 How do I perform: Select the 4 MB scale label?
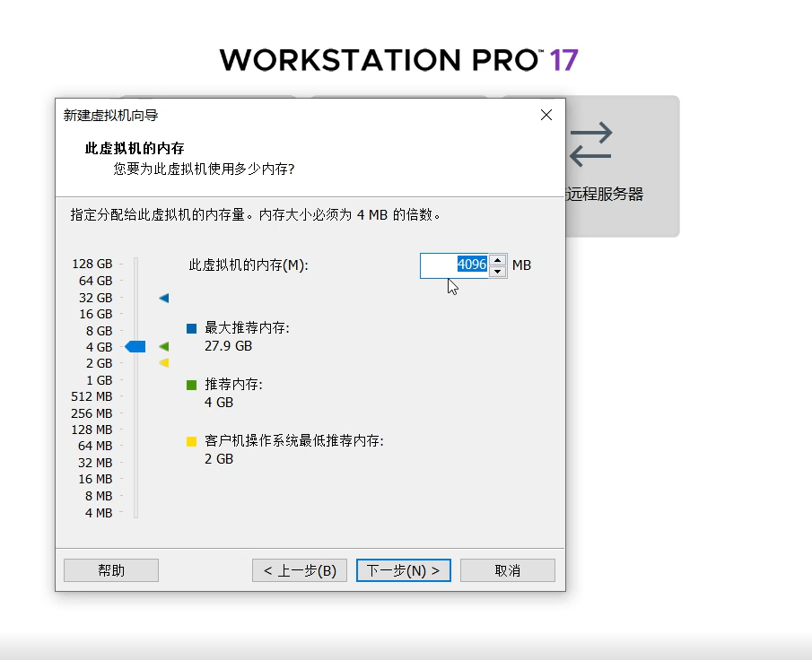99,513
